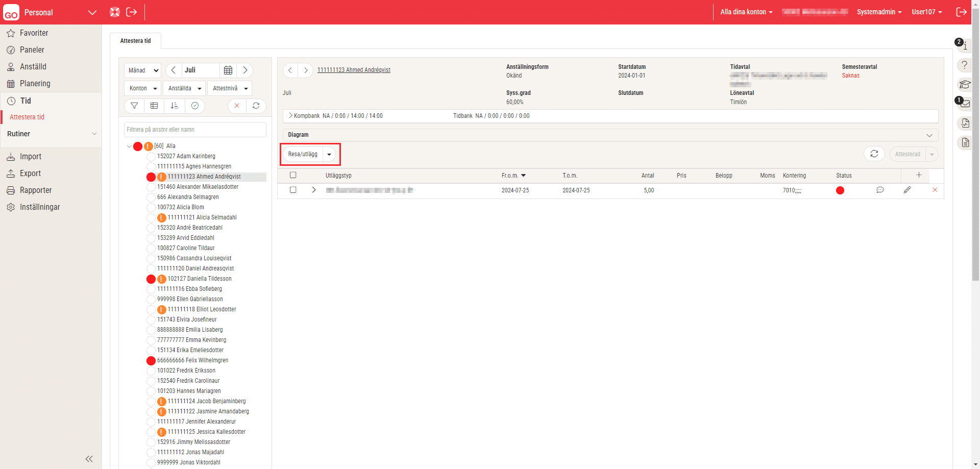The width and height of the screenshot is (980, 469).
Task: Open Systemadmin role menu
Action: pos(879,12)
